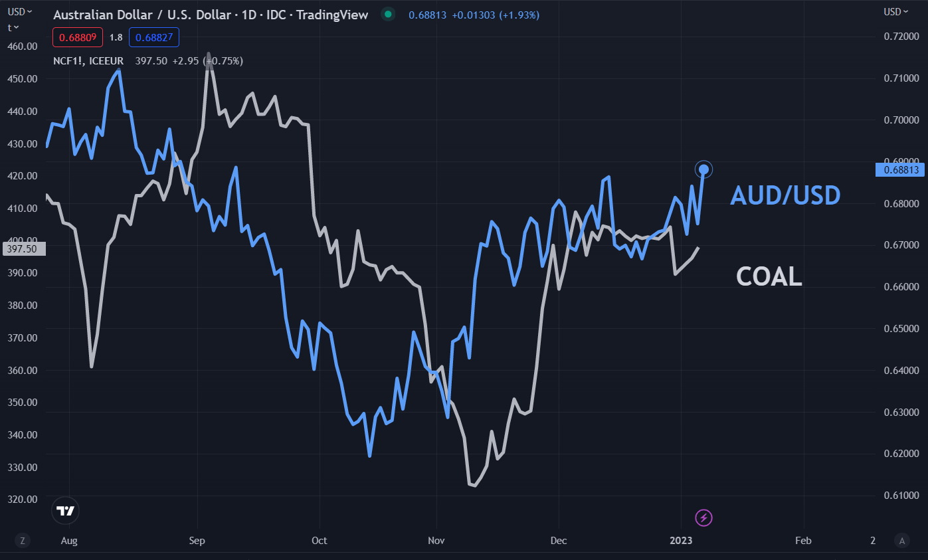
Task: Click the 2023 marker on the time axis
Action: [x=682, y=541]
